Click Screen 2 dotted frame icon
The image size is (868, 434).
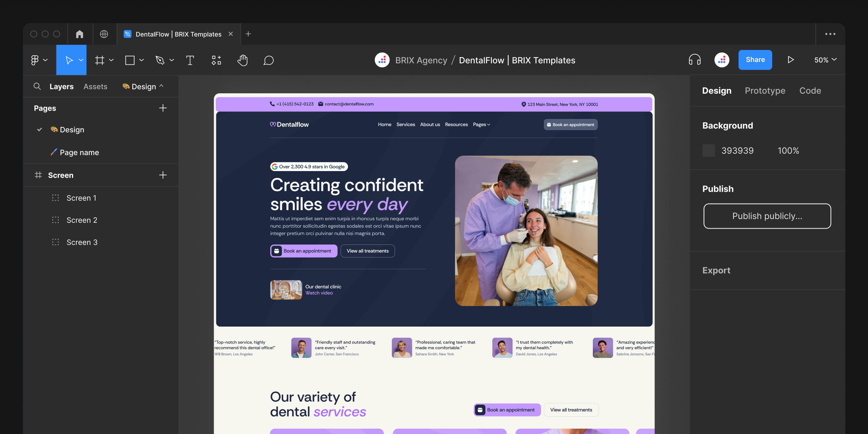[55, 220]
